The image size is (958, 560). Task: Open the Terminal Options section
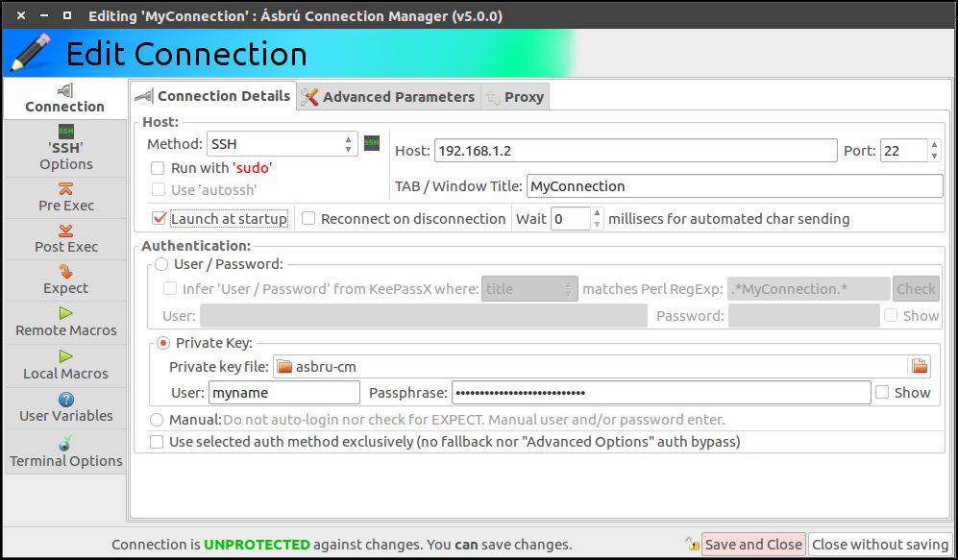click(65, 451)
